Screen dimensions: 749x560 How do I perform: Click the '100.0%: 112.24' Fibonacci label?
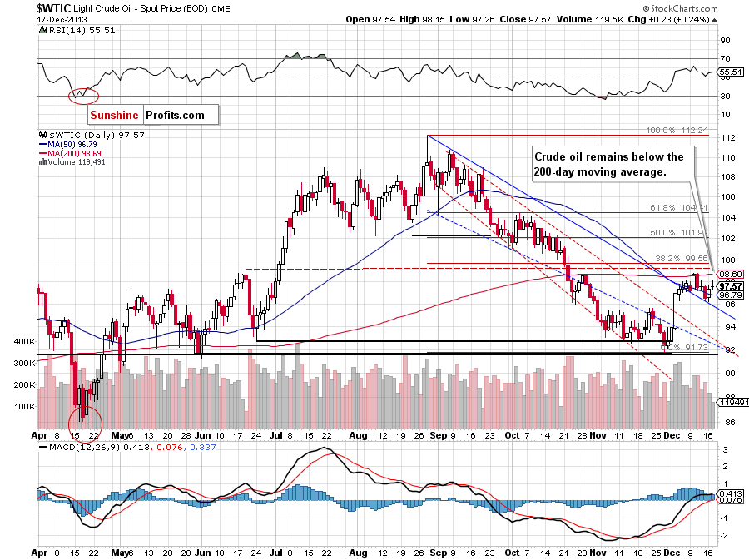[x=677, y=131]
